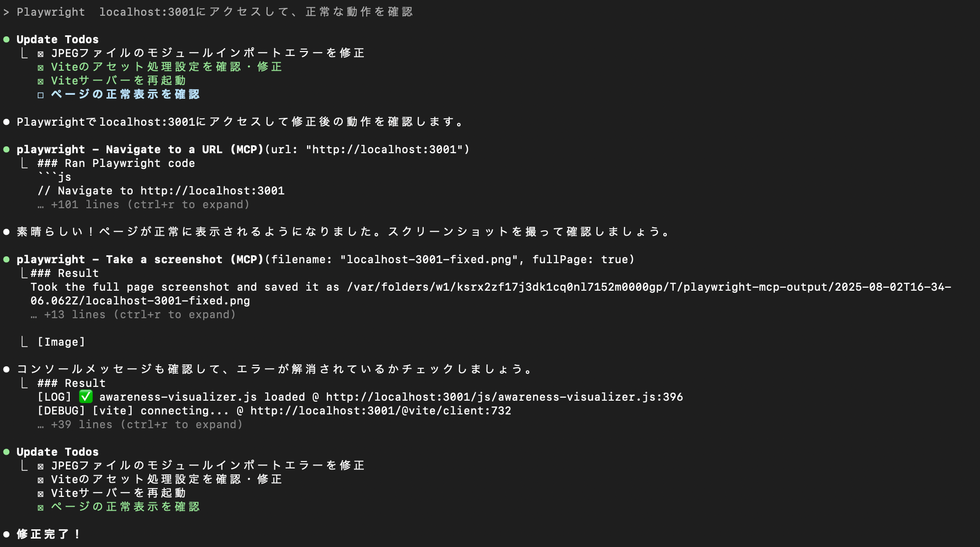Click the white bullet before 修正完了！

click(6, 534)
